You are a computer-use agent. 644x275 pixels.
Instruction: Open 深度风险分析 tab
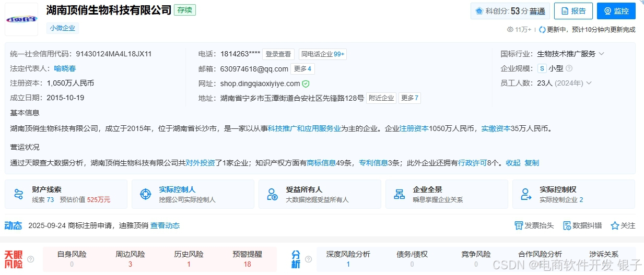[x=348, y=259]
